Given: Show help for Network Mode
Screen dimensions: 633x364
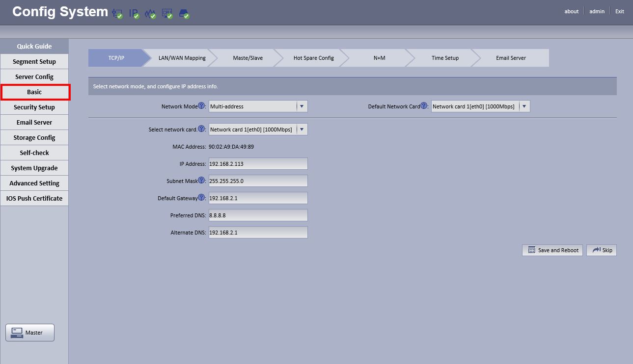Looking at the screenshot, I should [201, 106].
